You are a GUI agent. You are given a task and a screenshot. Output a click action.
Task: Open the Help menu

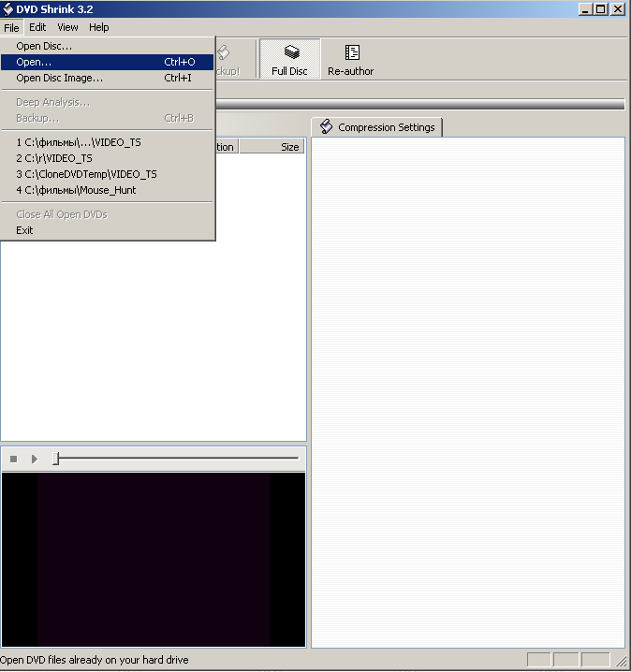[x=99, y=27]
